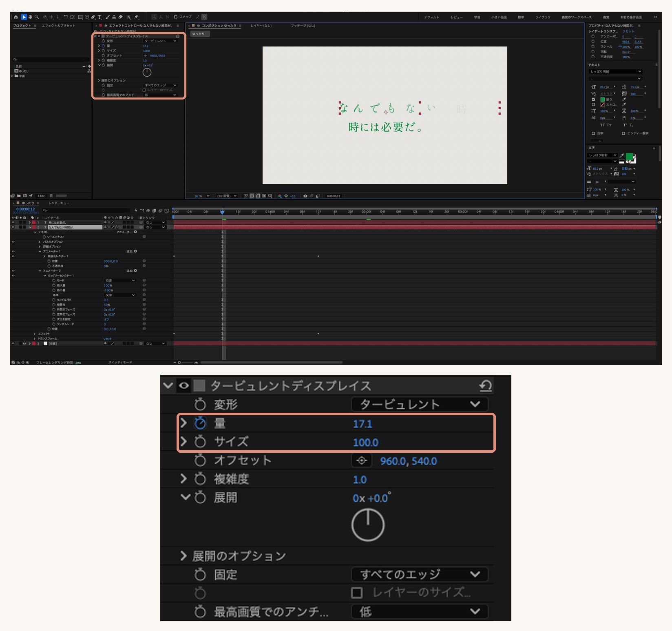Click the current time display 0:00:00:12
This screenshot has height=631, width=672.
click(25, 209)
